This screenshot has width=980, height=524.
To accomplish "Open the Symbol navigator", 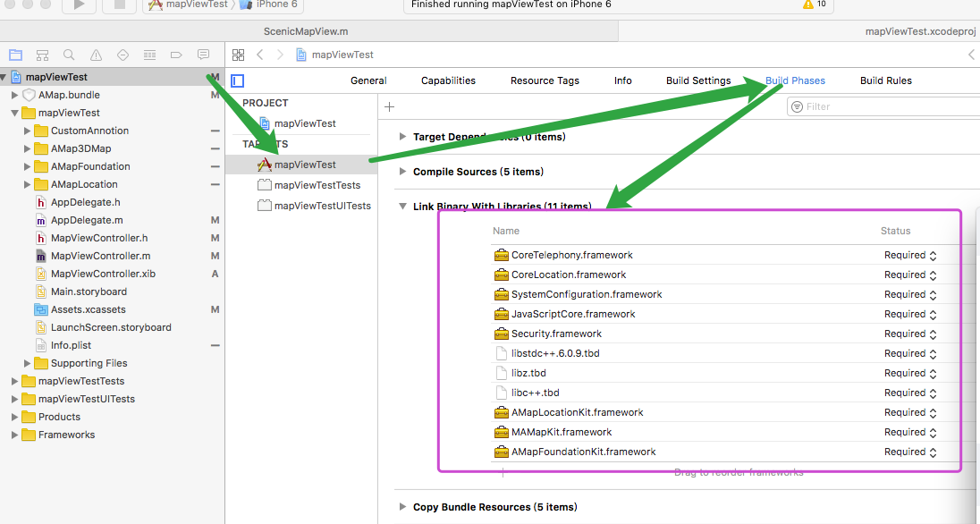I will [43, 55].
